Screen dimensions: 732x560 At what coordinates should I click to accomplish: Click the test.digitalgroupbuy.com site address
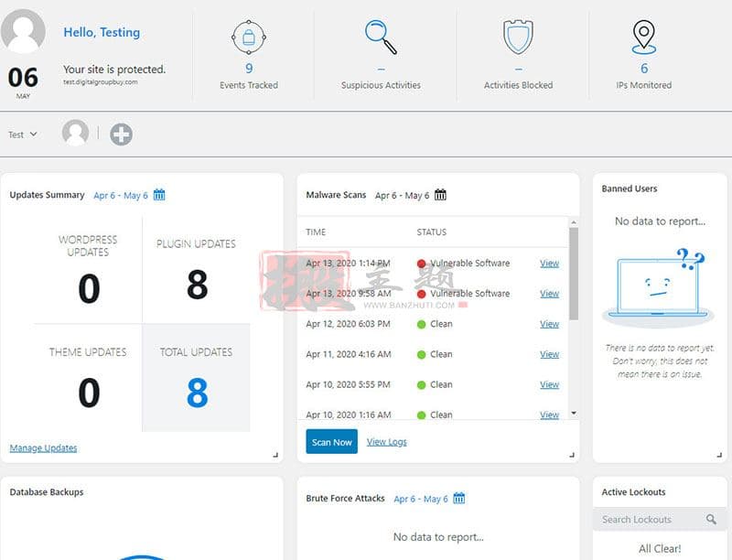(x=101, y=82)
